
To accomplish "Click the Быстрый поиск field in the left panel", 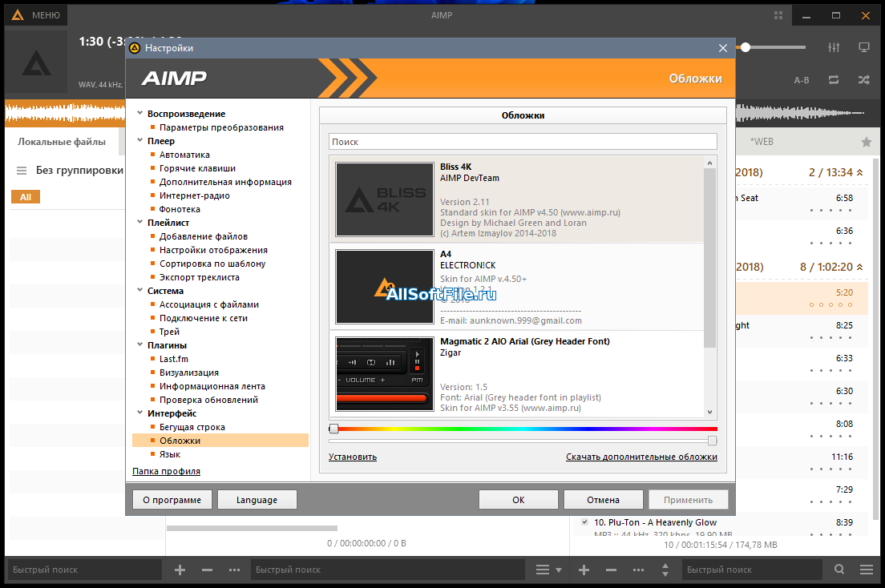I will 83,570.
